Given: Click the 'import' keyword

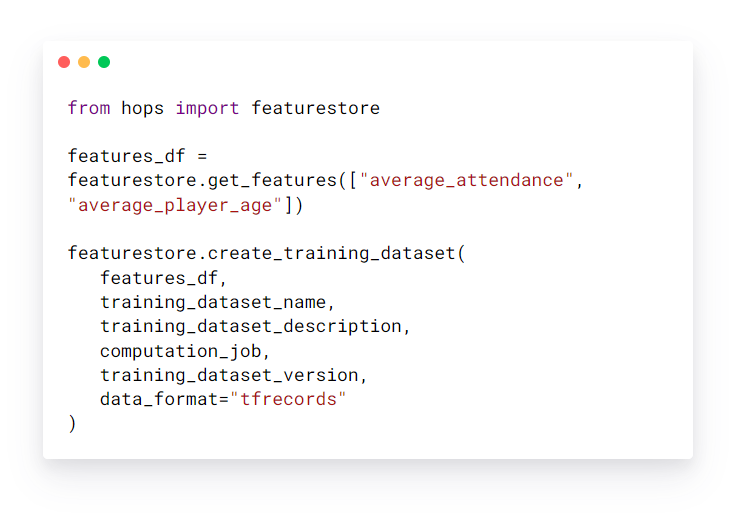Looking at the screenshot, I should click(x=207, y=108).
